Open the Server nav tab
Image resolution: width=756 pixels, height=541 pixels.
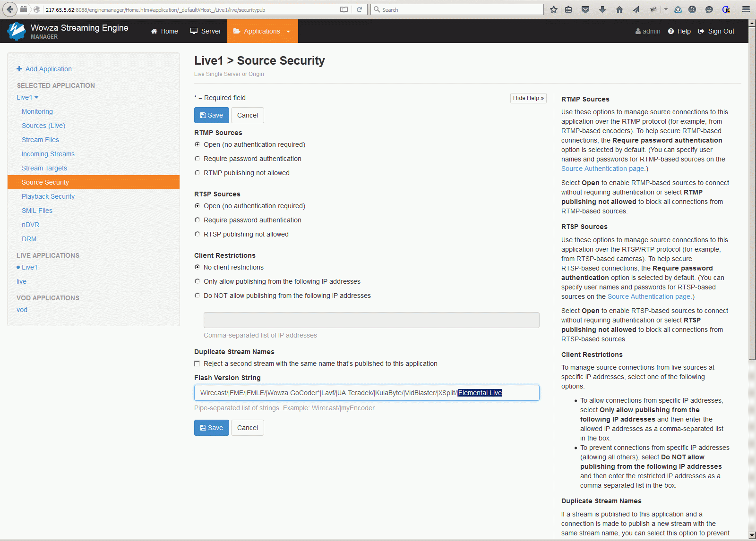click(x=206, y=31)
